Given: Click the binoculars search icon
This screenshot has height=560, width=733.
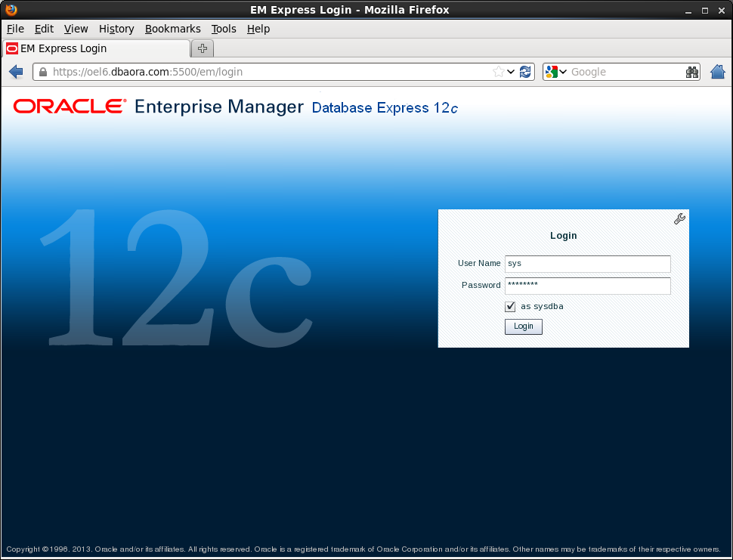Looking at the screenshot, I should click(692, 72).
